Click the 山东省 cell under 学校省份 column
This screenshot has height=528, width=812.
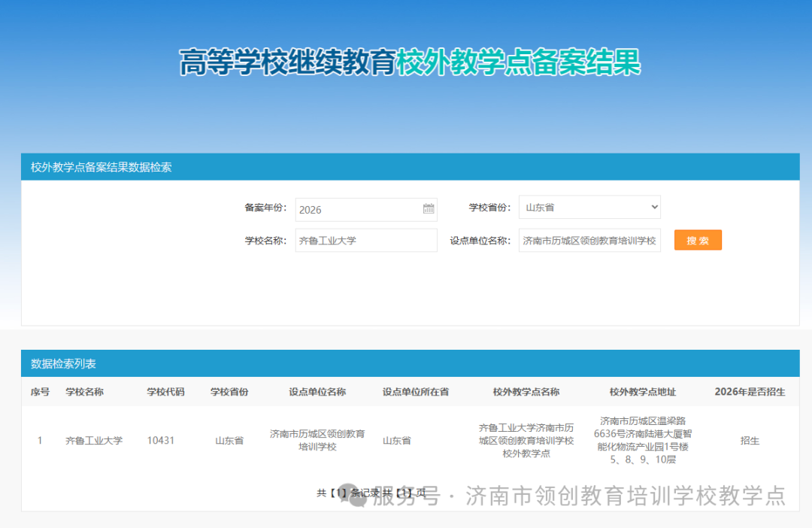tap(229, 441)
